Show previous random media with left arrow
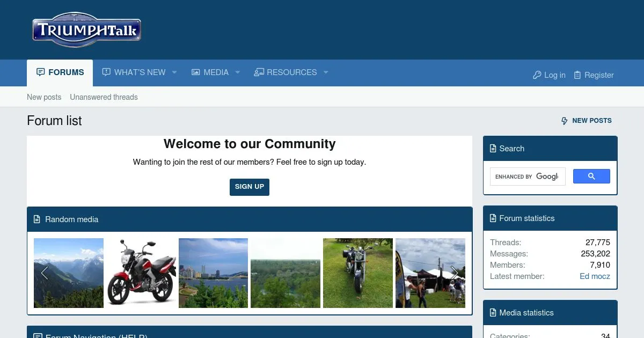Image resolution: width=644 pixels, height=338 pixels. pyautogui.click(x=44, y=273)
